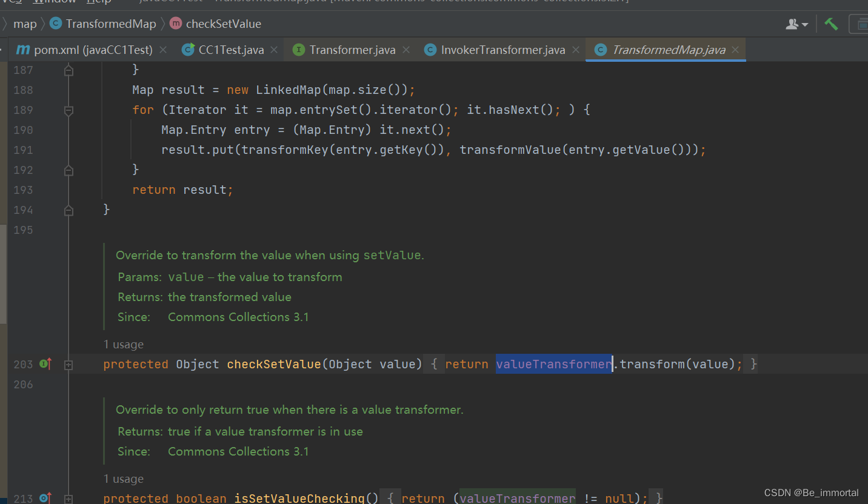Close the CC1Test.java tab
The image size is (868, 504).
click(x=274, y=50)
